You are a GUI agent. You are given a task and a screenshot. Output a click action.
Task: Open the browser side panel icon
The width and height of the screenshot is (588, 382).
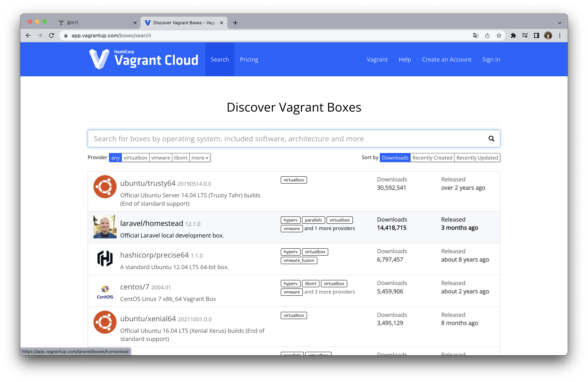tap(536, 35)
